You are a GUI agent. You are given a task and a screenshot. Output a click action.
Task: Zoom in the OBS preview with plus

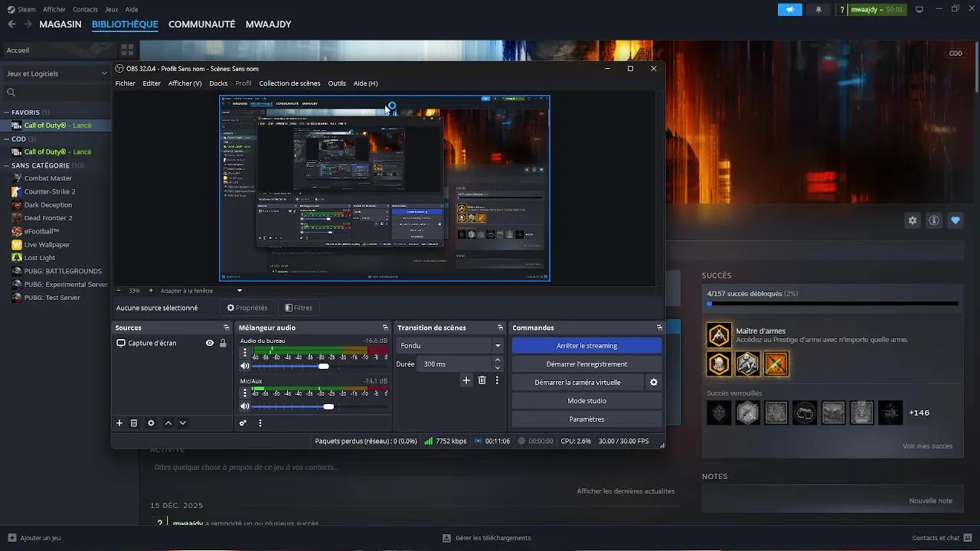click(x=151, y=291)
